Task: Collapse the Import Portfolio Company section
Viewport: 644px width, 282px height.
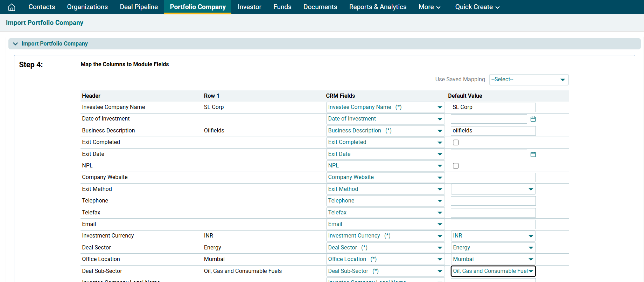Action: point(15,44)
